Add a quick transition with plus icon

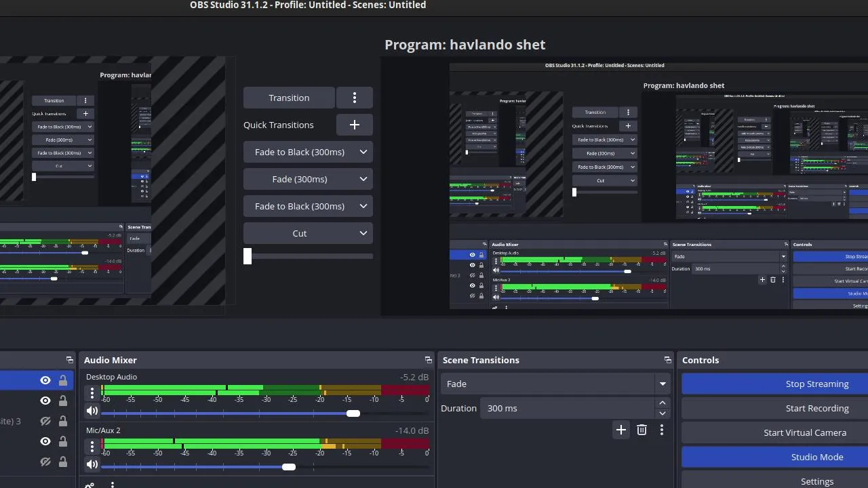(354, 125)
